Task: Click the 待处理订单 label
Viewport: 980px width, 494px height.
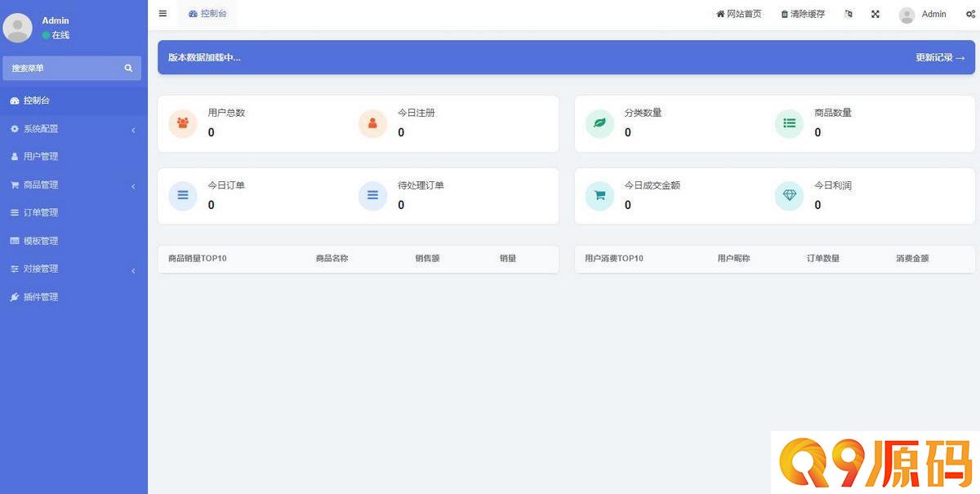Action: (421, 185)
